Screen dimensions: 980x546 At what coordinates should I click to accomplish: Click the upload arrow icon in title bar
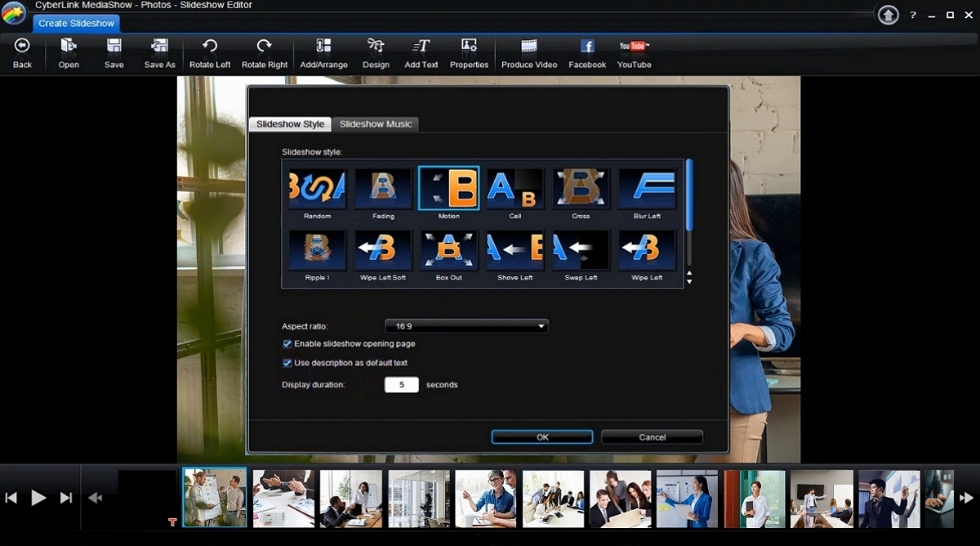click(888, 15)
